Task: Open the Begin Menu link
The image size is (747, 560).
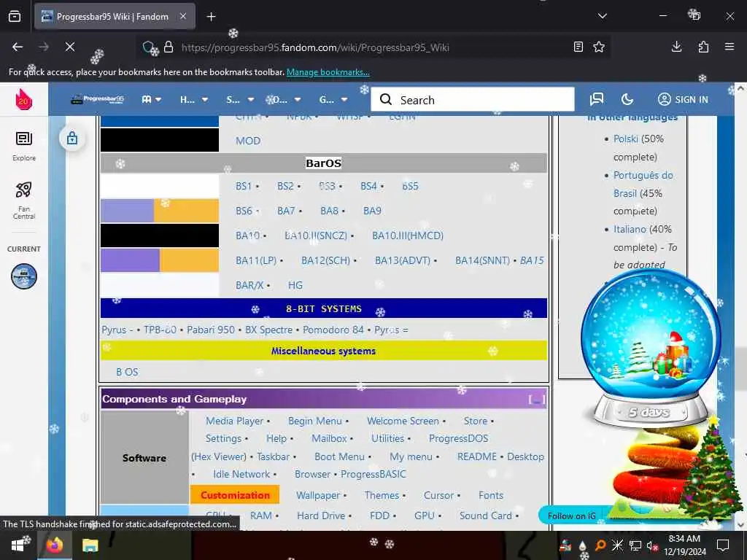Action: 315,421
